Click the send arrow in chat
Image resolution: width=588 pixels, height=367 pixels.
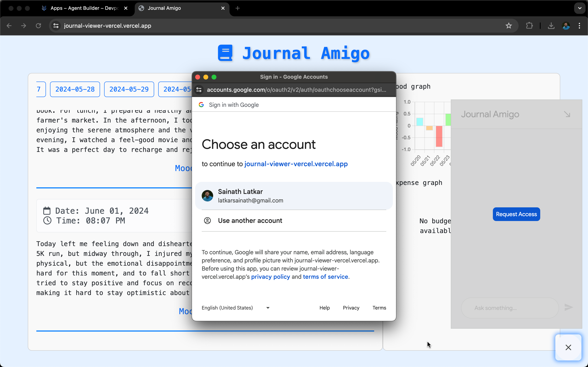pos(568,307)
